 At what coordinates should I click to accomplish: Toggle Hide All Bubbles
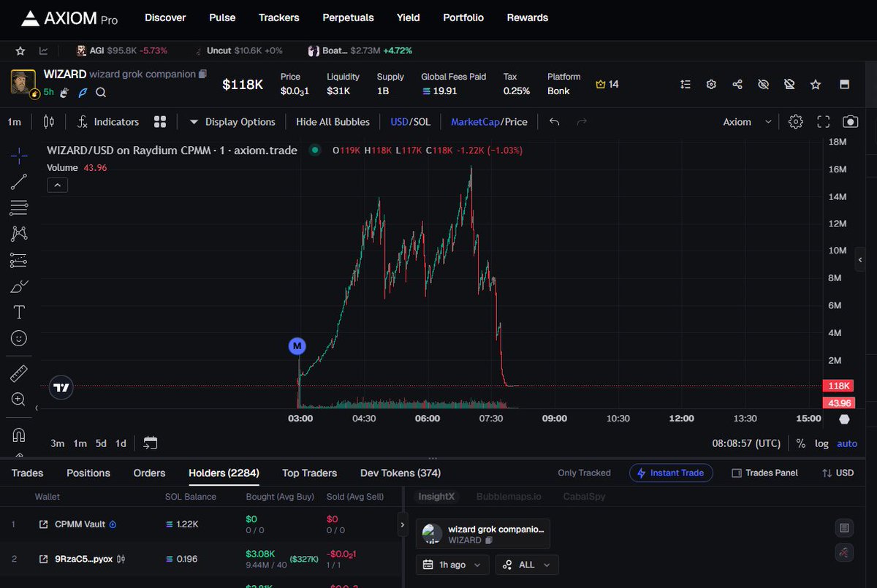333,122
